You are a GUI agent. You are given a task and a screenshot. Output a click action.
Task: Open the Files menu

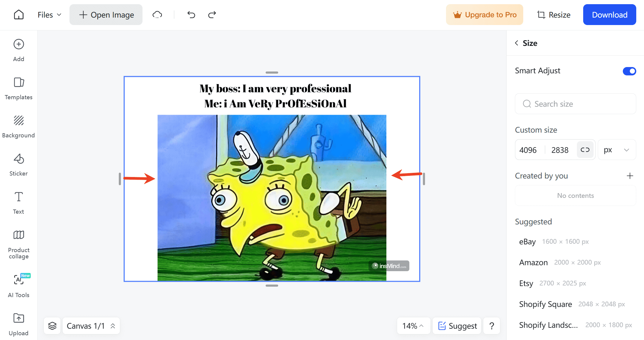pos(49,14)
